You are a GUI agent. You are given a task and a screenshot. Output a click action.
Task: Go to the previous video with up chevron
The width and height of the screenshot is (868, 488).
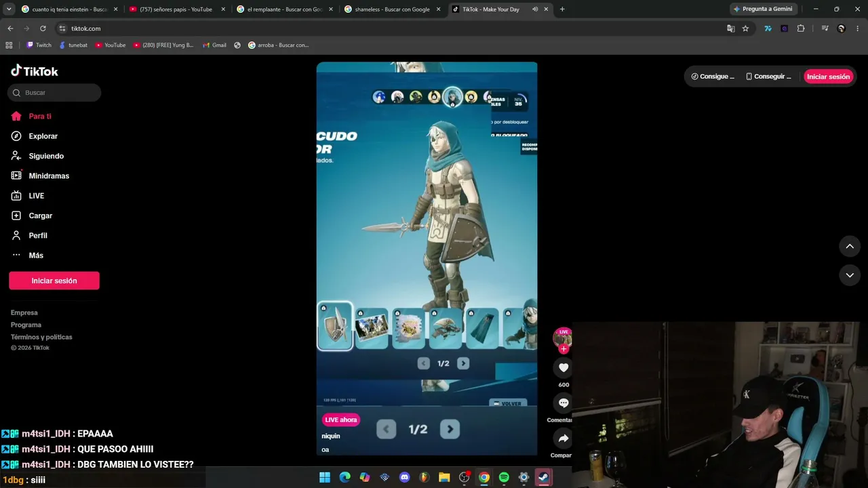(850, 246)
